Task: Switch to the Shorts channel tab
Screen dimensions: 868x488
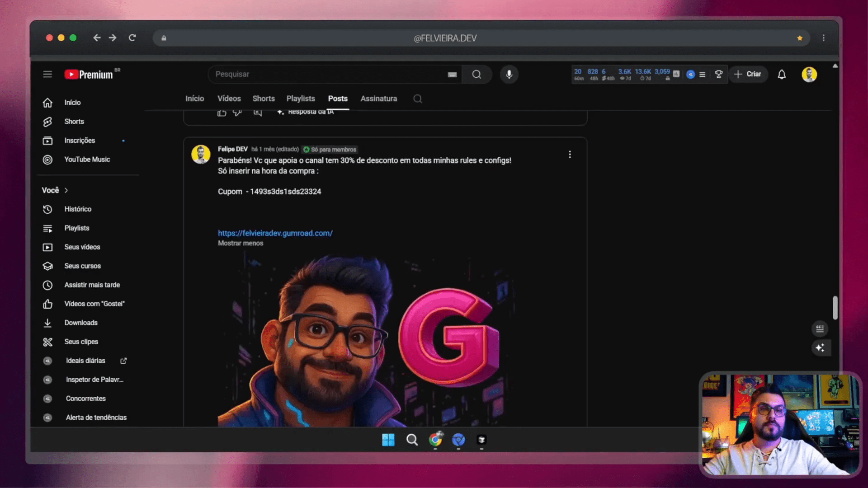Action: [264, 99]
